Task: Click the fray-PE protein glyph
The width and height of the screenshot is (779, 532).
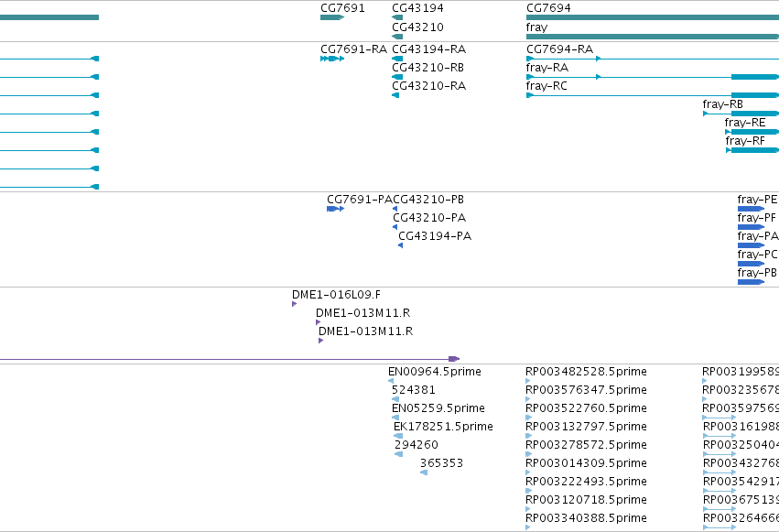Action: pos(751,209)
